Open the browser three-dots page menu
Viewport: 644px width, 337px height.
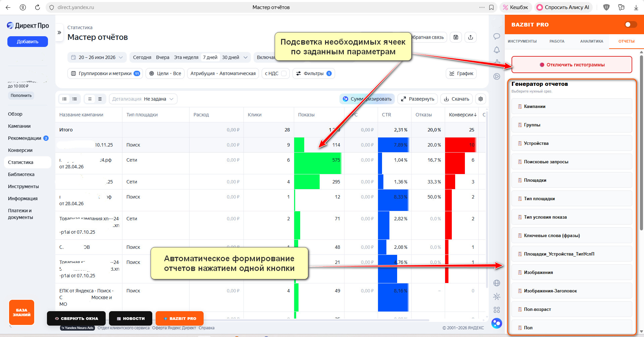pos(482,7)
